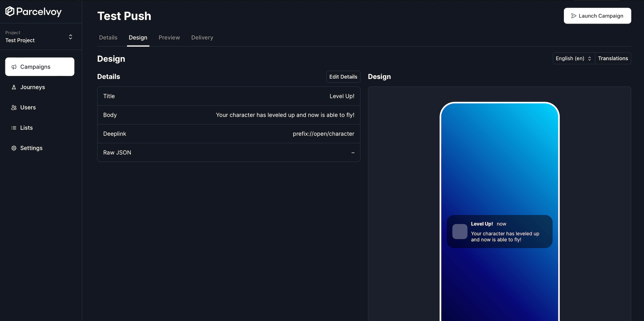Viewport: 644px width, 321px height.
Task: Click the app icon placeholder in notification
Action: pos(460,232)
